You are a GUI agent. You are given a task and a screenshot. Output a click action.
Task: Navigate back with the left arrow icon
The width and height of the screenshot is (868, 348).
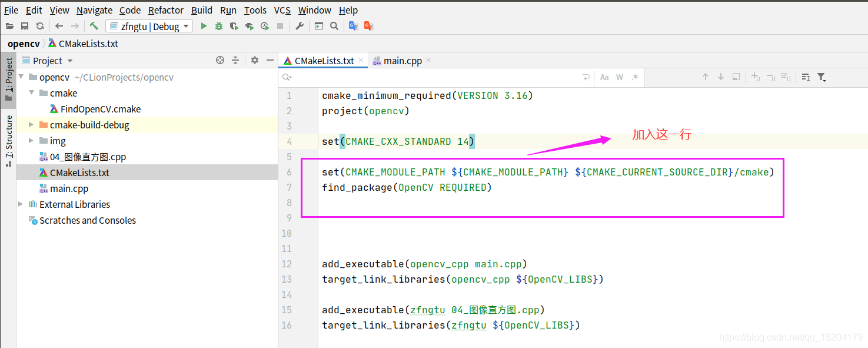(59, 26)
